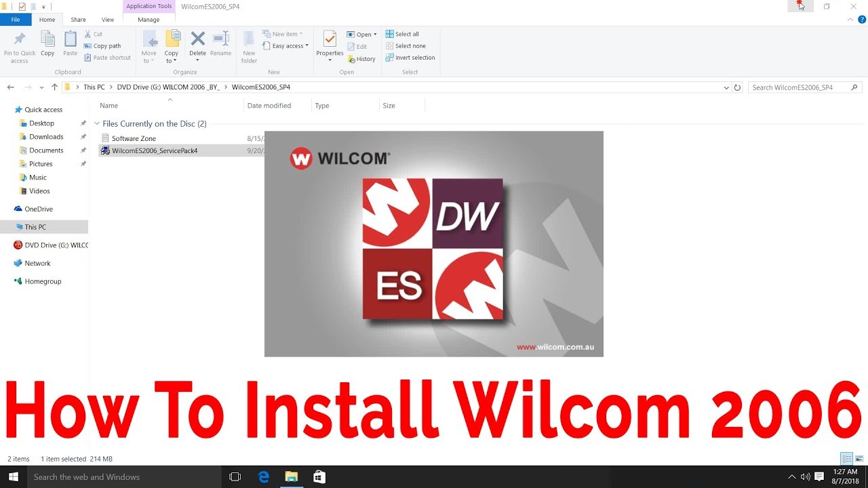Screen dimensions: 868x488
Task: Click Select none
Action: click(405, 46)
